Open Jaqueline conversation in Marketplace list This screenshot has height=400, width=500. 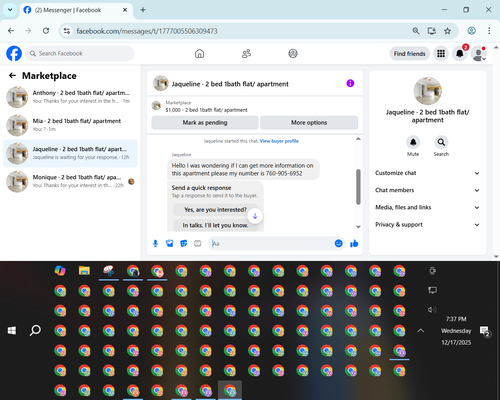point(70,153)
